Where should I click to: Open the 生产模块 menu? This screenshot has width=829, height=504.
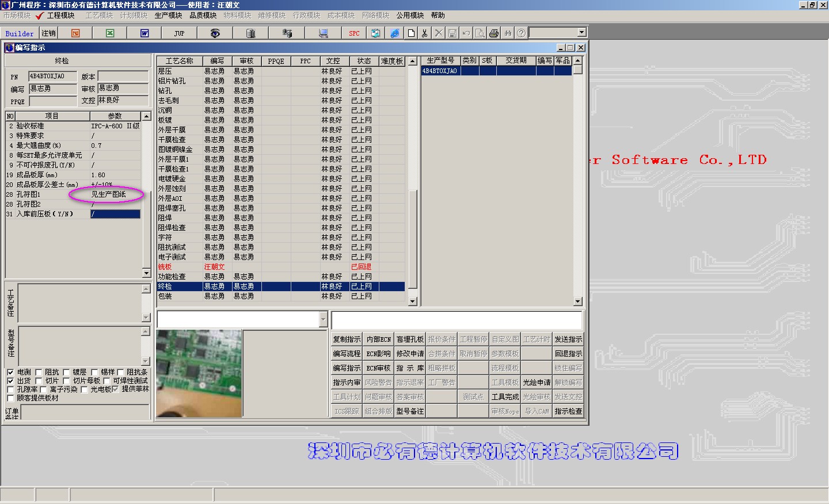click(168, 16)
